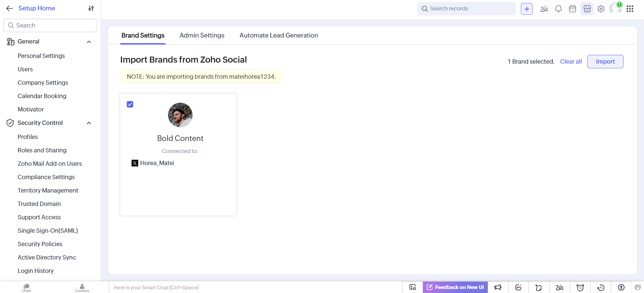Viewport: 644px width, 293px height.
Task: Click the bottom-right stacked windows icon
Action: pyautogui.click(x=638, y=287)
